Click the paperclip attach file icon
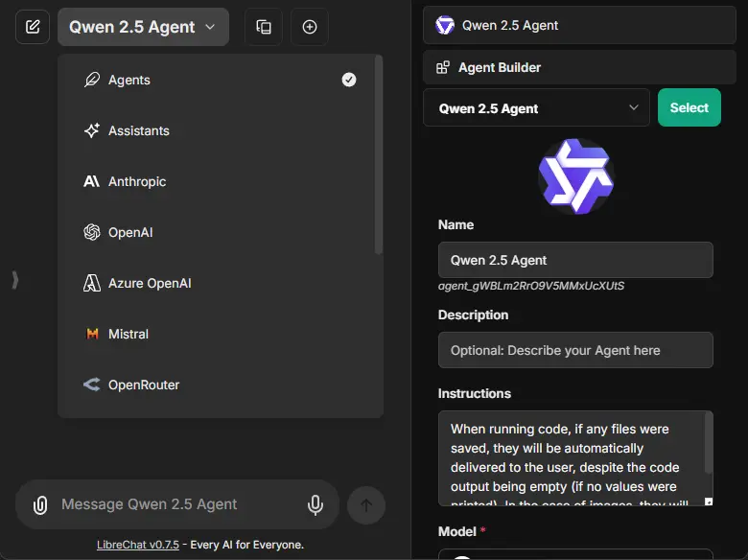Viewport: 748px width, 560px height. click(x=40, y=504)
